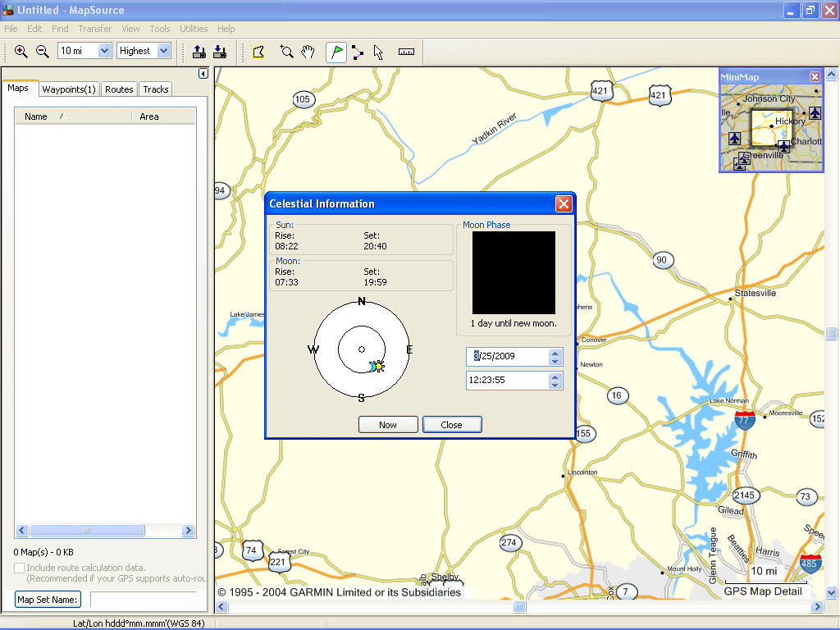
Task: Open the map scale dropdown showing 10 mi
Action: (103, 52)
